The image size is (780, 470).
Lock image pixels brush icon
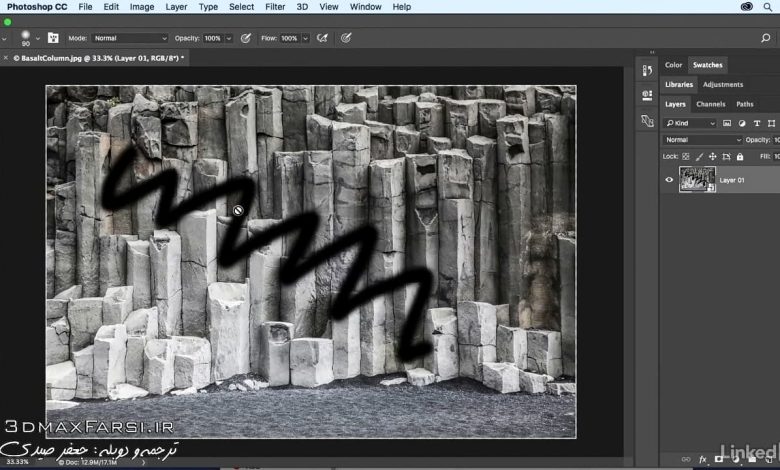(699, 157)
